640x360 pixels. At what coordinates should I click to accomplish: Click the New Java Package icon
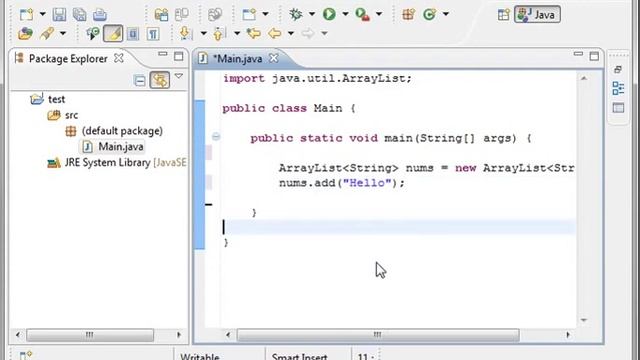(408, 14)
